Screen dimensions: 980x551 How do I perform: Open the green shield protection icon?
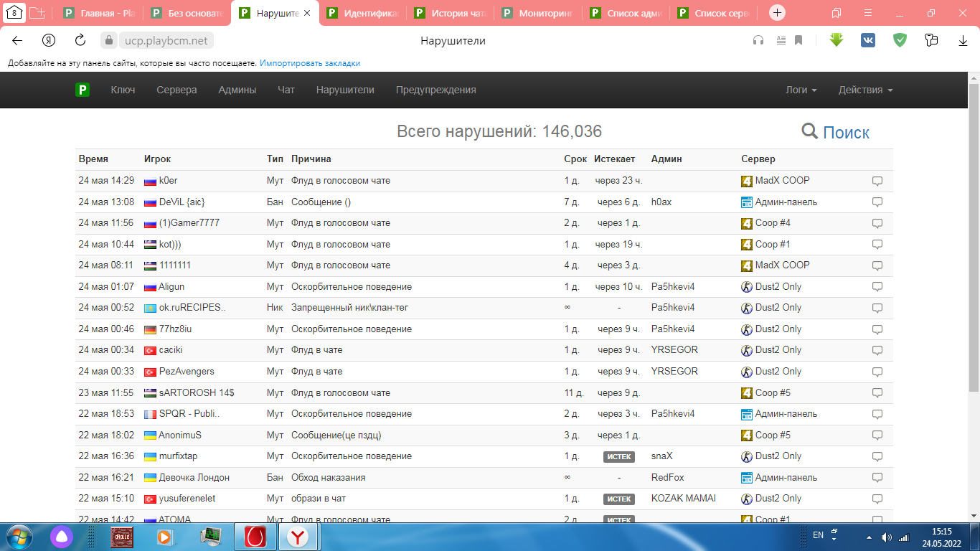[x=900, y=41]
